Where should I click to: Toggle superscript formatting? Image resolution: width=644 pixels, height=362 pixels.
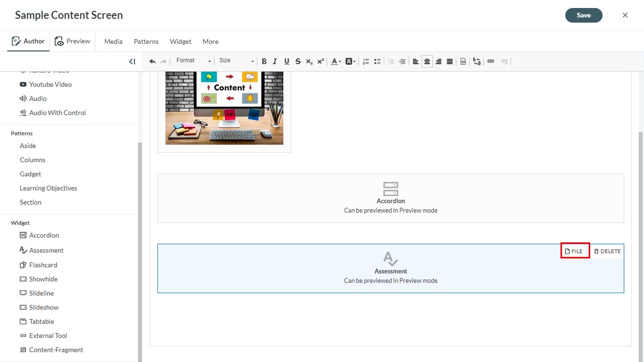coord(320,61)
